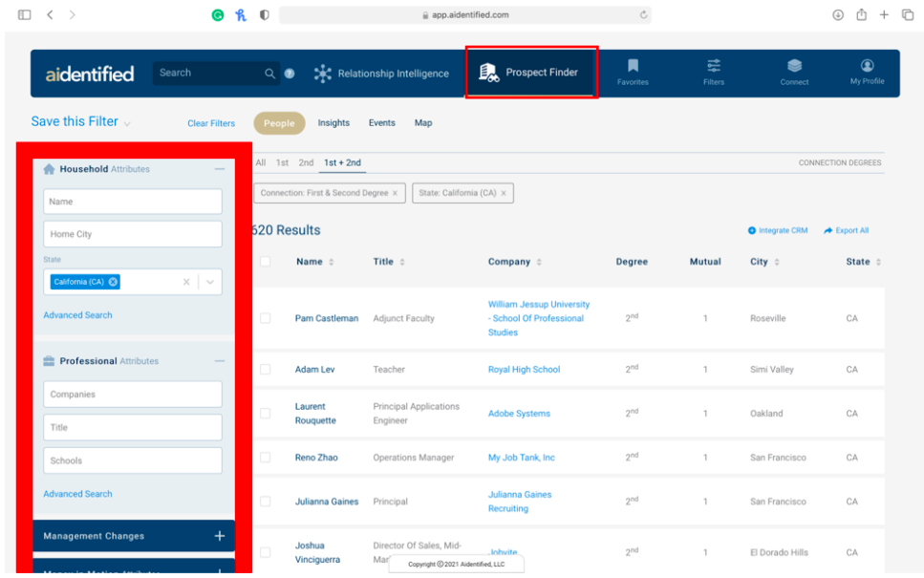Switch to the Insights tab
This screenshot has width=924, height=578.
[333, 123]
